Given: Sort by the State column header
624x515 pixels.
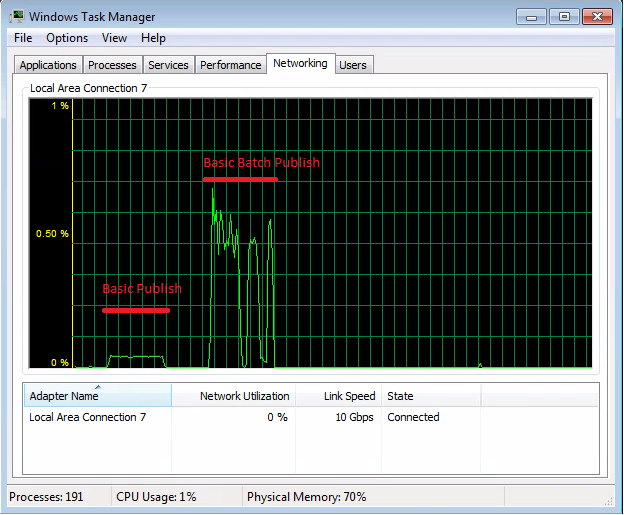Looking at the screenshot, I should tap(431, 396).
